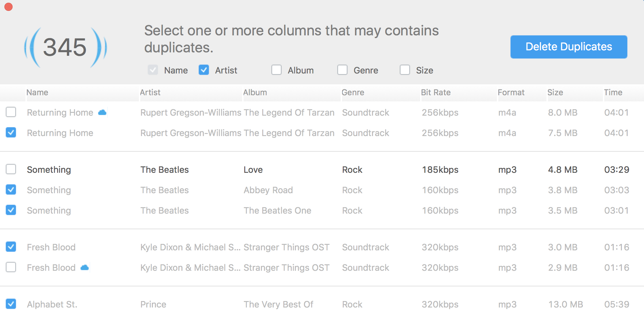Image resolution: width=644 pixels, height=316 pixels.
Task: Uncheck the 7.5 MB Returning Home row
Action: click(11, 132)
